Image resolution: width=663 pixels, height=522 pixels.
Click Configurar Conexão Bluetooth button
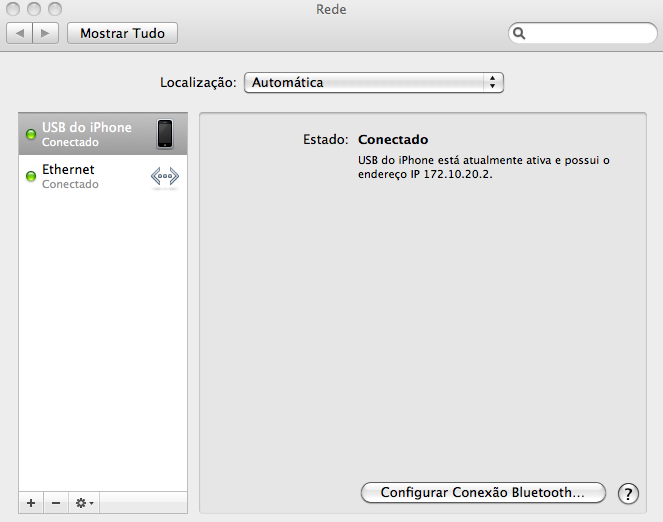(483, 492)
